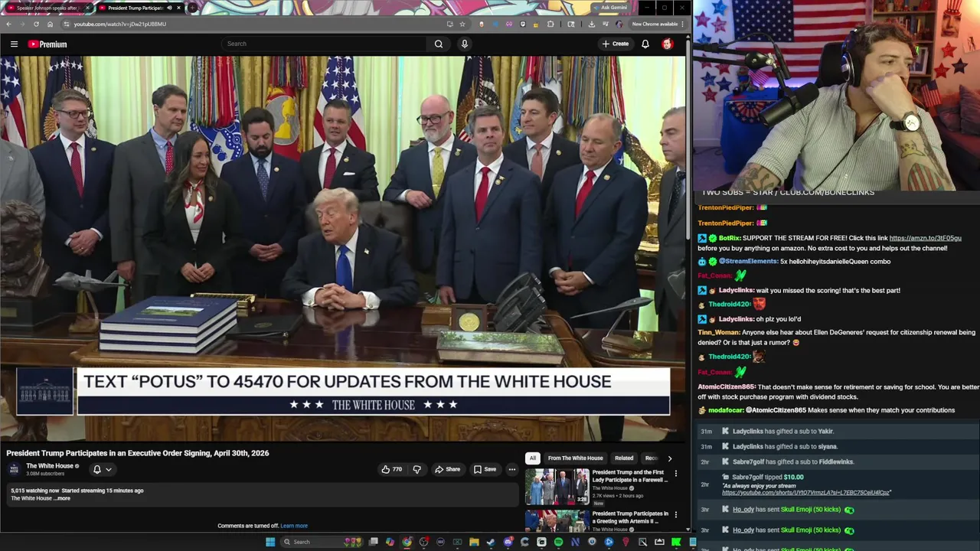Save the video to a playlist

pos(485,469)
